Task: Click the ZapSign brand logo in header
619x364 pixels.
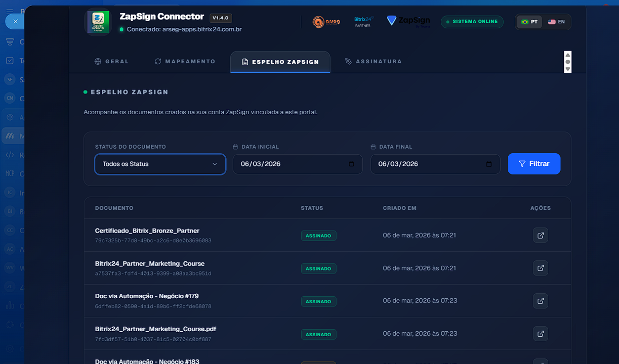Action: pyautogui.click(x=408, y=21)
